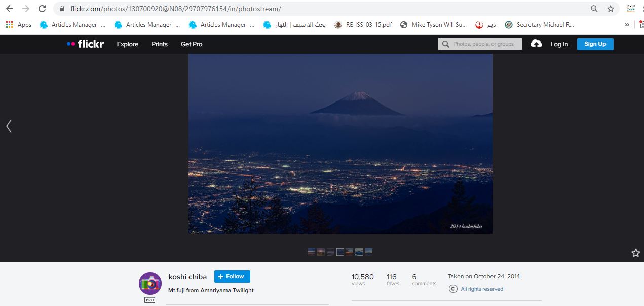
Task: Select the first photostream thumbnail
Action: [x=311, y=252]
